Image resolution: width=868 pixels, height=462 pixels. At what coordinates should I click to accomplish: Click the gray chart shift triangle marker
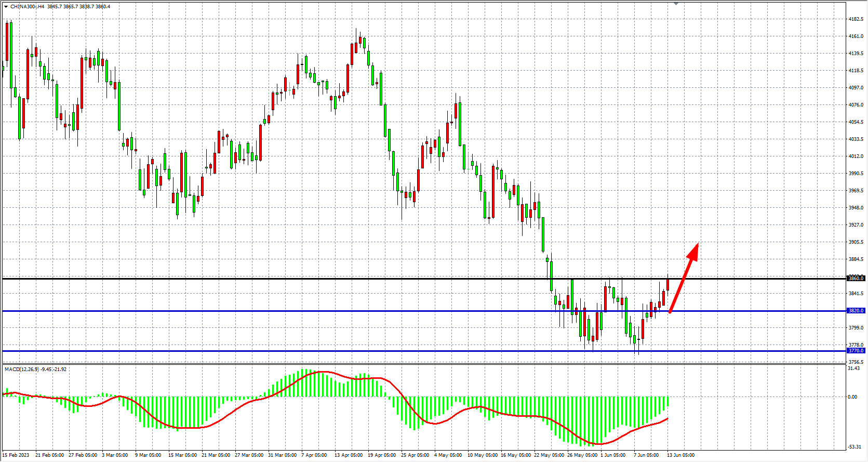(x=676, y=4)
